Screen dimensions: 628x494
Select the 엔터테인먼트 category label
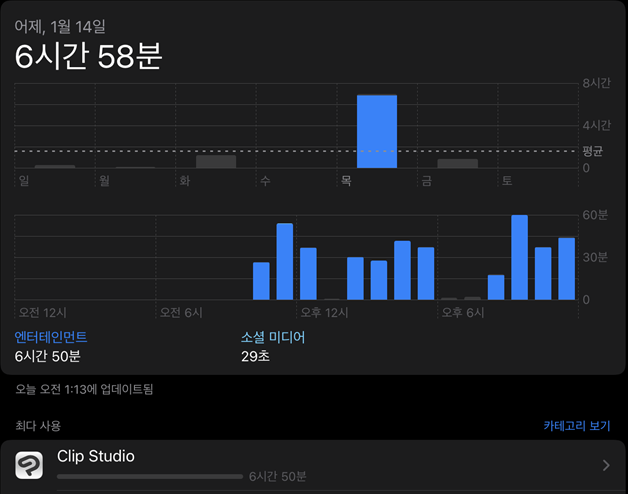coord(51,337)
